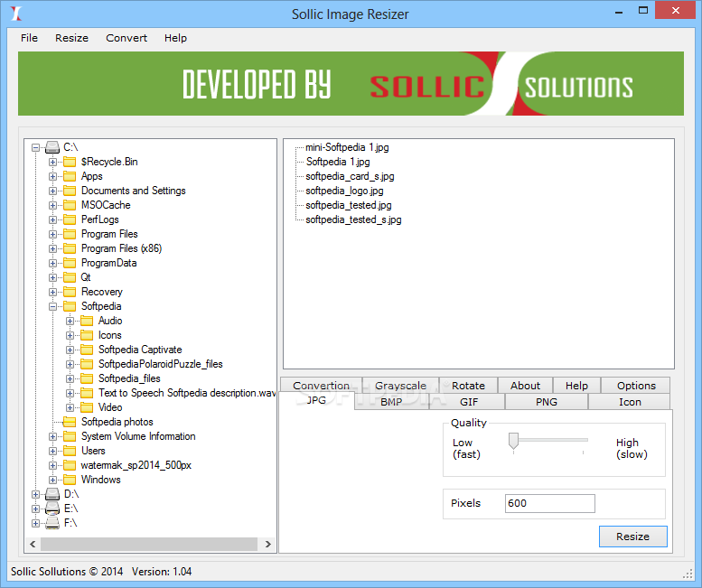Expand the Program Files folder
Image resolution: width=702 pixels, height=588 pixels.
pos(52,234)
